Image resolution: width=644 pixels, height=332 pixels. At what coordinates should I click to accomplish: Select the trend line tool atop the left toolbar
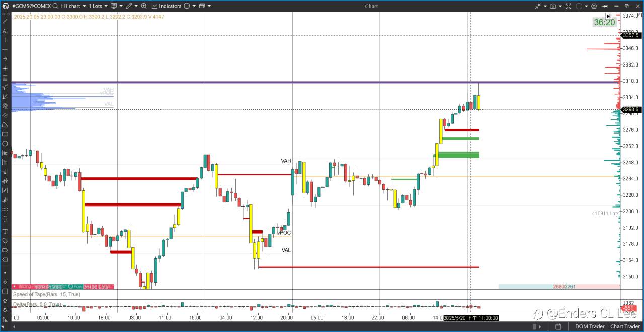[x=5, y=21]
